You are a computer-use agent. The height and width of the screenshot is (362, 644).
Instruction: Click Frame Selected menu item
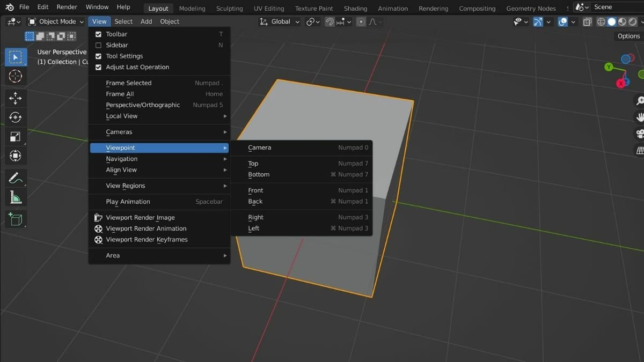pos(159,83)
